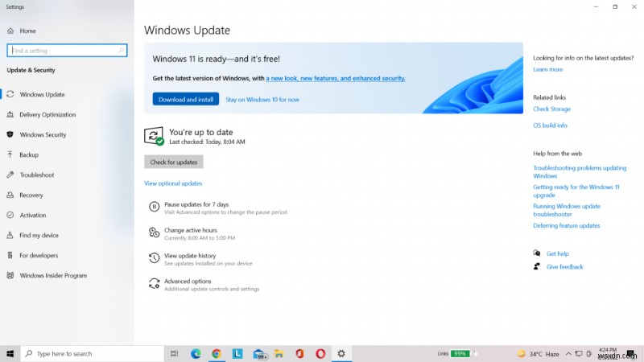Open Getting ready for Windows 11 upgrade link

(x=576, y=191)
